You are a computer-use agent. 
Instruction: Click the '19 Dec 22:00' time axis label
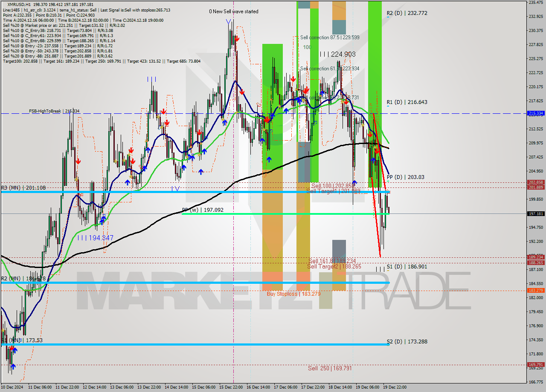[395, 387]
